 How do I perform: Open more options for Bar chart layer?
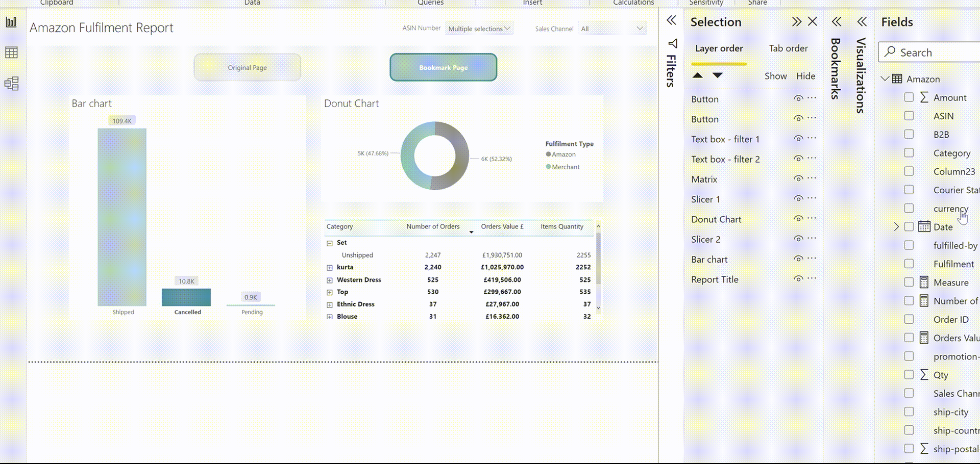coord(812,259)
